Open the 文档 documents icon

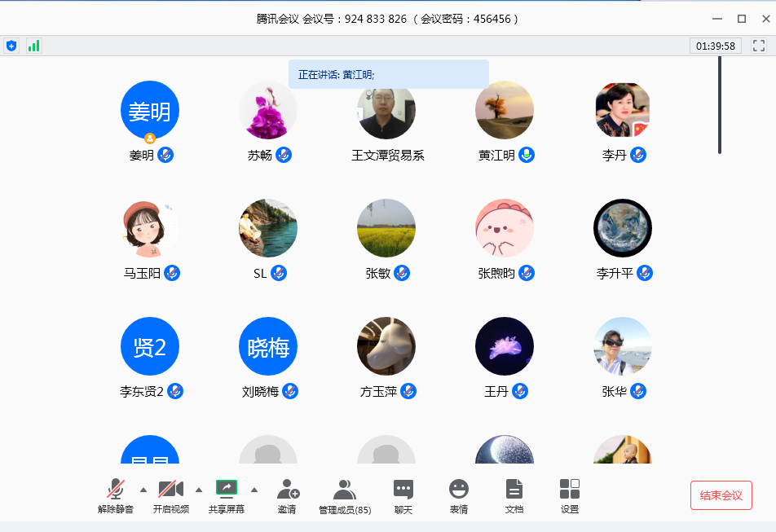pyautogui.click(x=514, y=496)
